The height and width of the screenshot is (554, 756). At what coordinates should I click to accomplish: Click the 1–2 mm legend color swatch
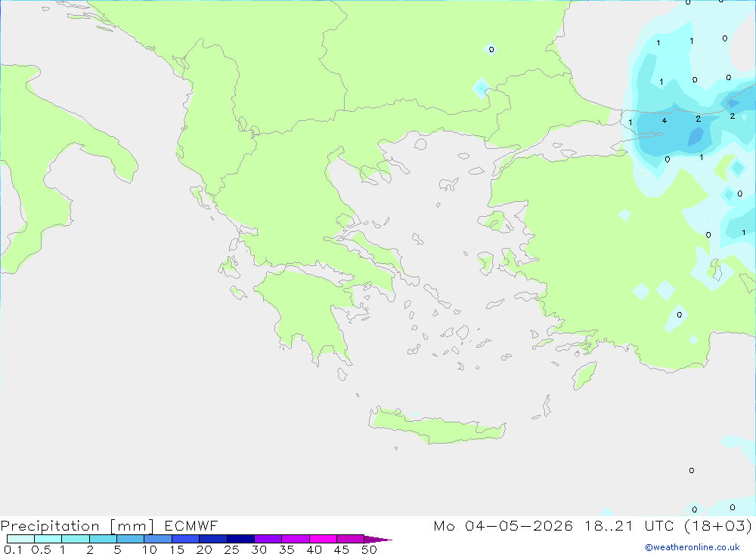(76, 539)
